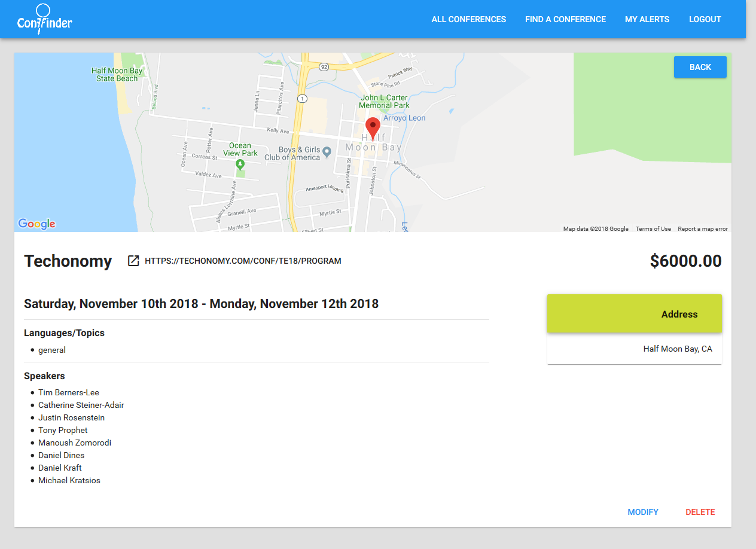The width and height of the screenshot is (756, 549).
Task: Click the Route 92 shield on the map
Action: (x=324, y=66)
